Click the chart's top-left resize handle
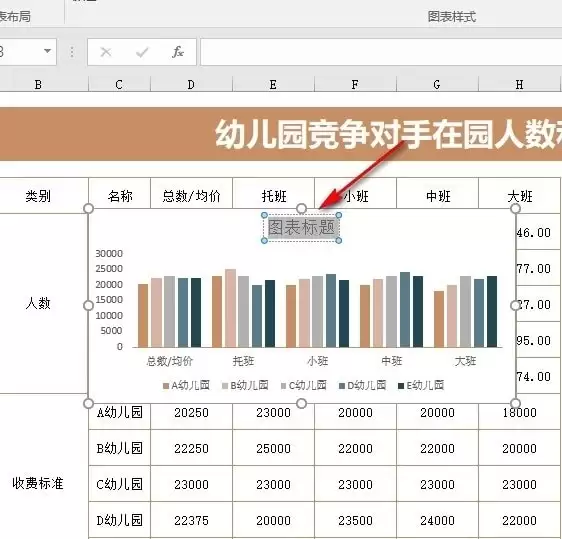The width and height of the screenshot is (562, 539). (x=88, y=208)
